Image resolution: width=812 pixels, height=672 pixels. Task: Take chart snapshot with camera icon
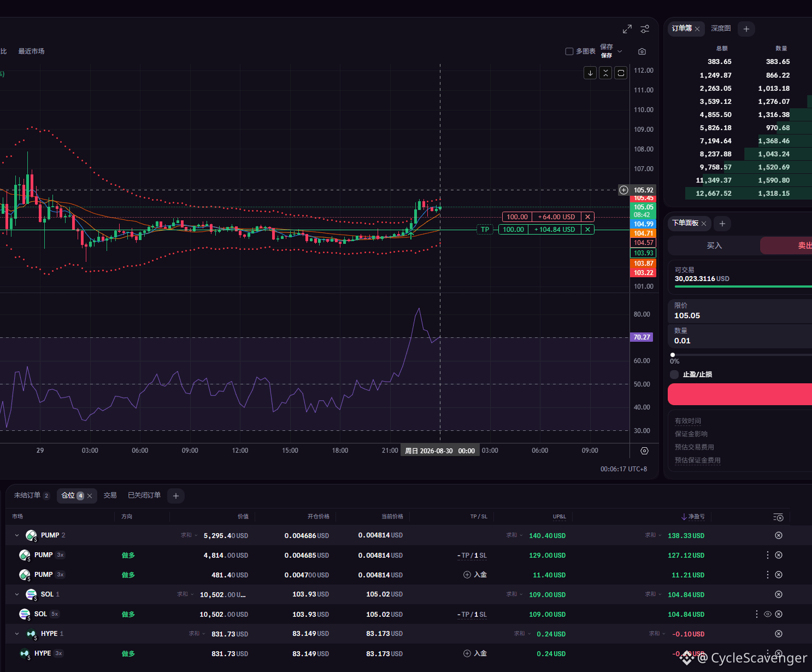point(642,51)
